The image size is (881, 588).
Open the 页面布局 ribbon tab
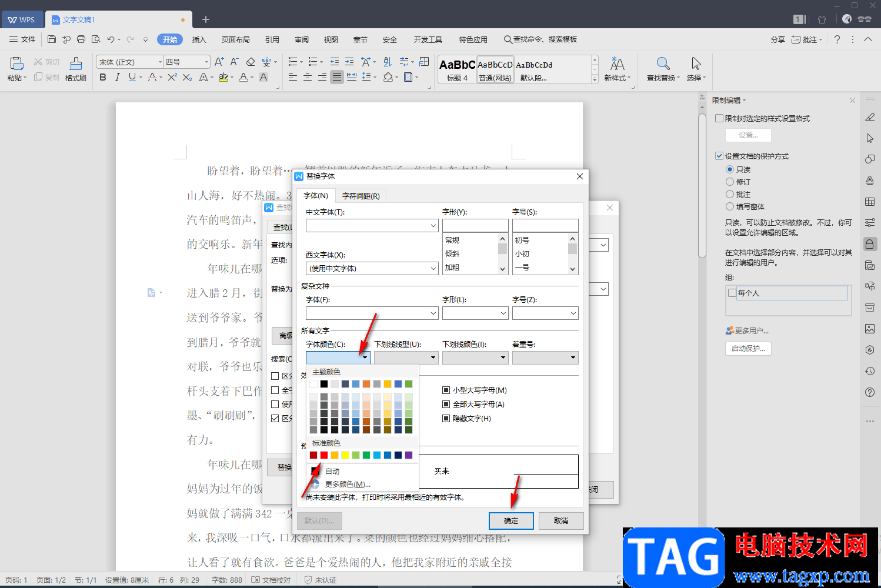point(236,39)
